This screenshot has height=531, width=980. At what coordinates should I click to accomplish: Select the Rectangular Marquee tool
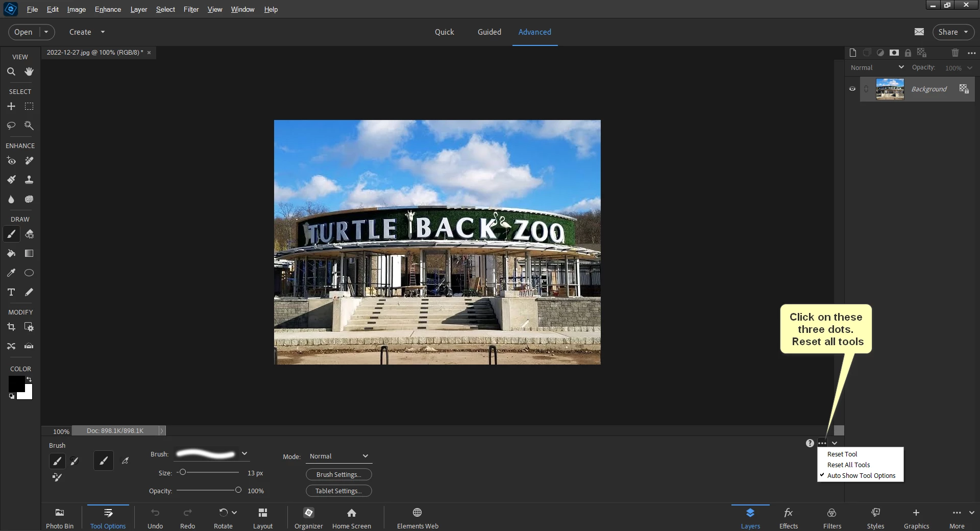point(29,106)
